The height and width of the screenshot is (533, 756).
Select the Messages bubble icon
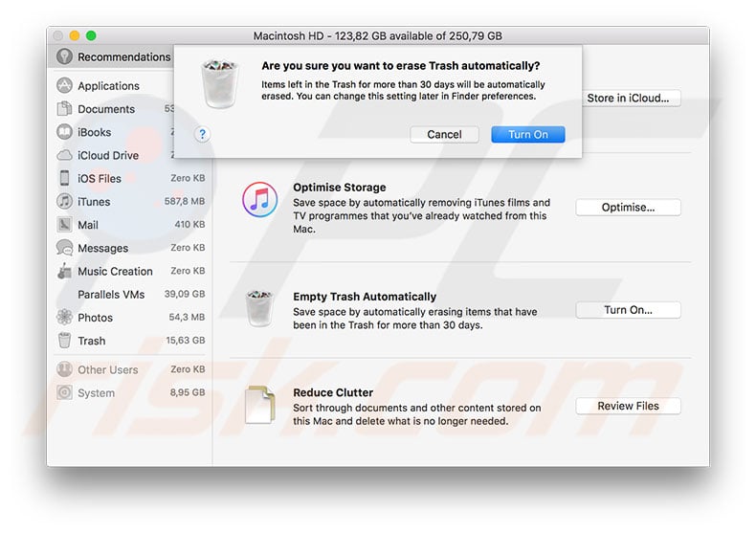(64, 248)
